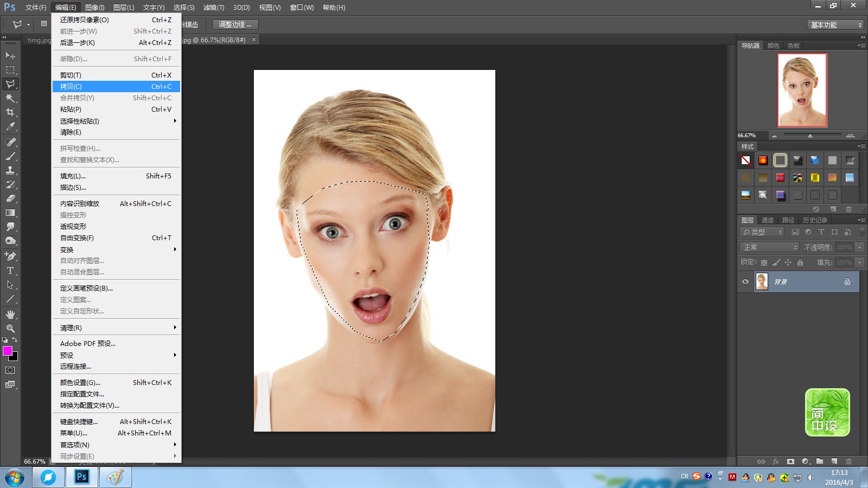The height and width of the screenshot is (488, 868).
Task: Change the screen mode icon
Action: [10, 384]
